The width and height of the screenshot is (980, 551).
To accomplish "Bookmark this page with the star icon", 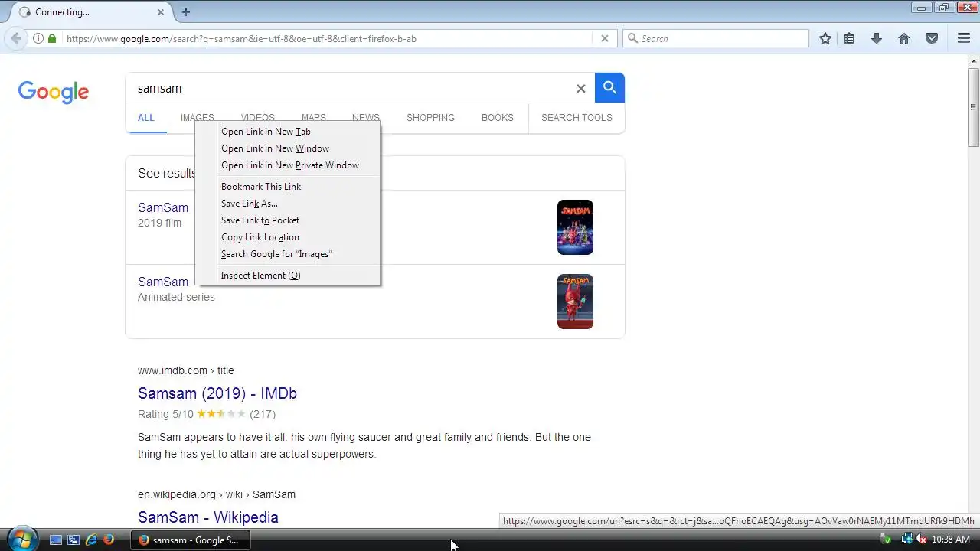I will (825, 38).
